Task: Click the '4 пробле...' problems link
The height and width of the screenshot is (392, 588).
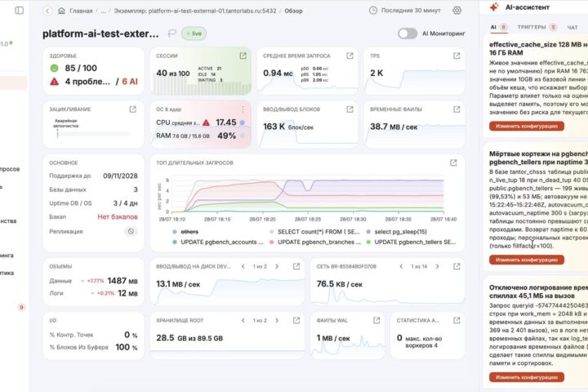Action: pos(87,82)
